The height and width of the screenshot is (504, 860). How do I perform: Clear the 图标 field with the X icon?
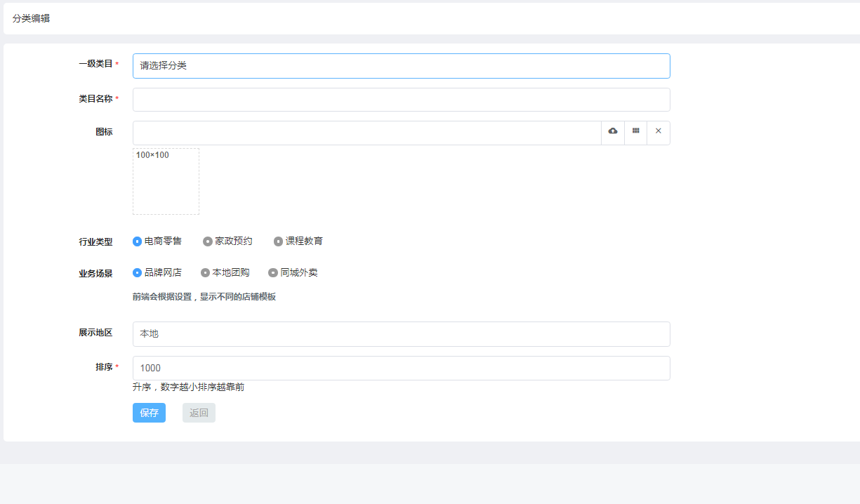point(659,133)
